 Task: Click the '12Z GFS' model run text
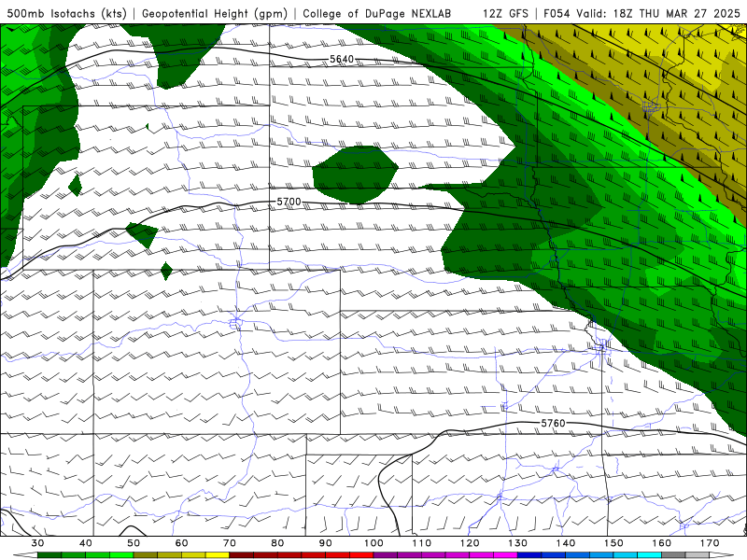click(x=505, y=13)
